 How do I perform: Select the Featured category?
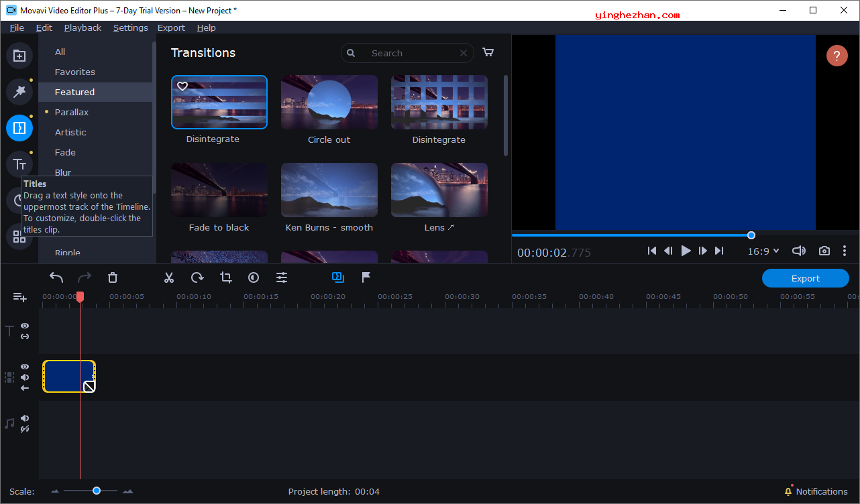point(96,92)
